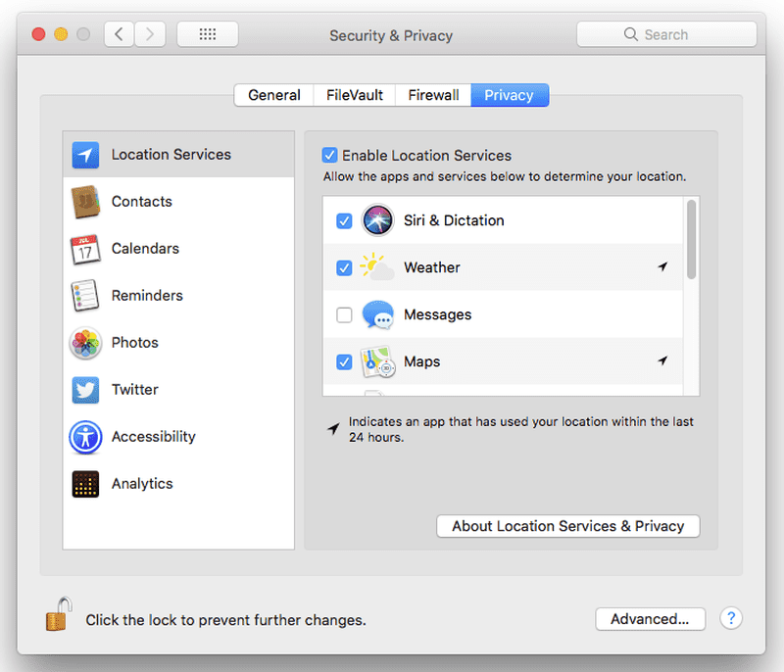Select Location Services in the sidebar
This screenshot has width=784, height=672.
coord(171,155)
